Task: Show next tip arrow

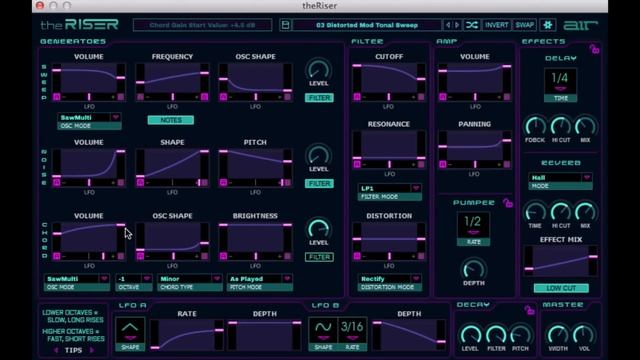Action: point(91,350)
